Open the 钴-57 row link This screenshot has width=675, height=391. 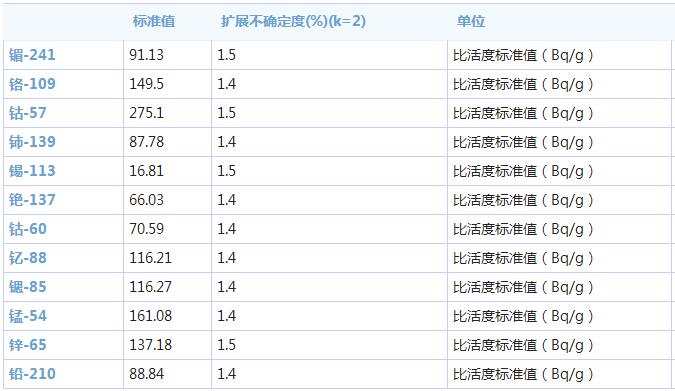point(28,113)
